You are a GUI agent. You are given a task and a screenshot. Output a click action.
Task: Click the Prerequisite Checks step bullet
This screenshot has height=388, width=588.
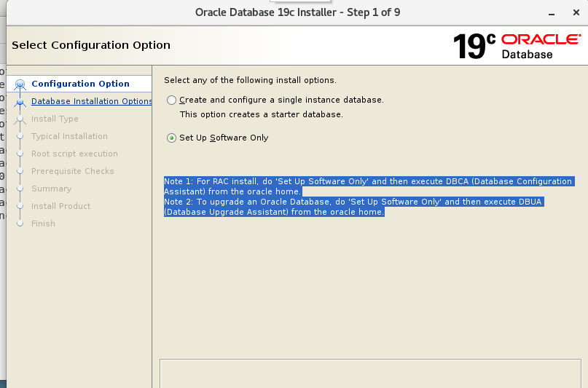click(20, 171)
